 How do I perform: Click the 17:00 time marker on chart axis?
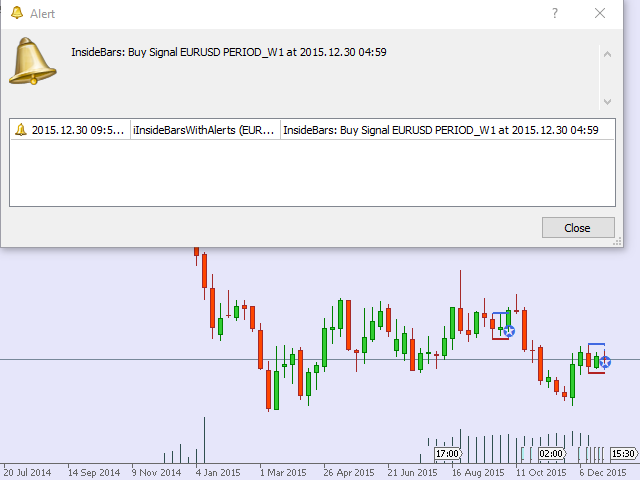(448, 453)
